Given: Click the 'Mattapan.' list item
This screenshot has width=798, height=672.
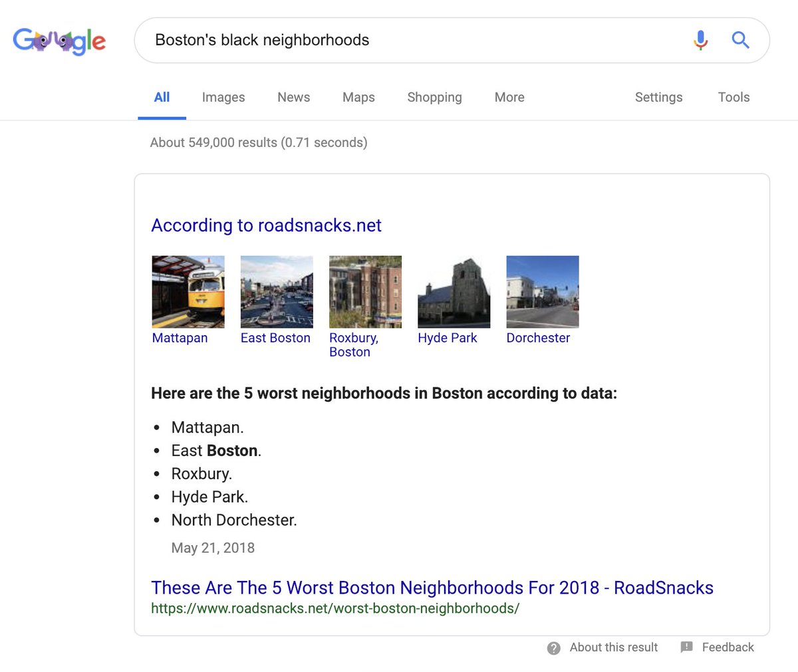Looking at the screenshot, I should click(207, 427).
